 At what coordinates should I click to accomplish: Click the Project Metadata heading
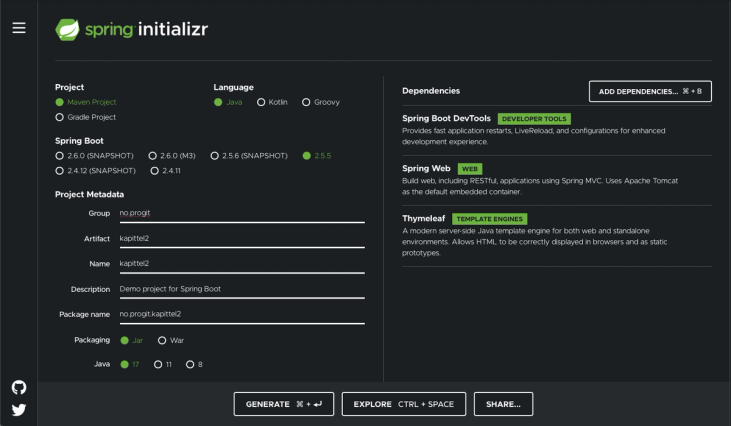point(90,194)
